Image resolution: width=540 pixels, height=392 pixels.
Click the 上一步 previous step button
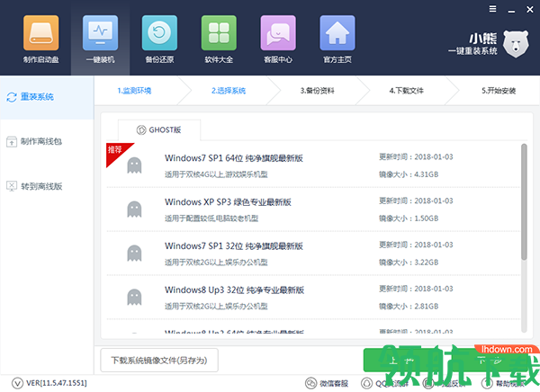[401, 361]
